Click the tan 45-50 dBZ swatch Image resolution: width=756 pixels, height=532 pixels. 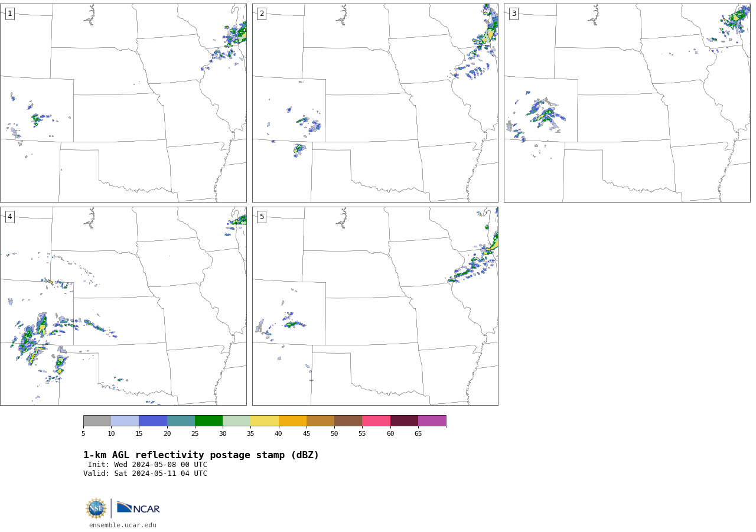[320, 420]
